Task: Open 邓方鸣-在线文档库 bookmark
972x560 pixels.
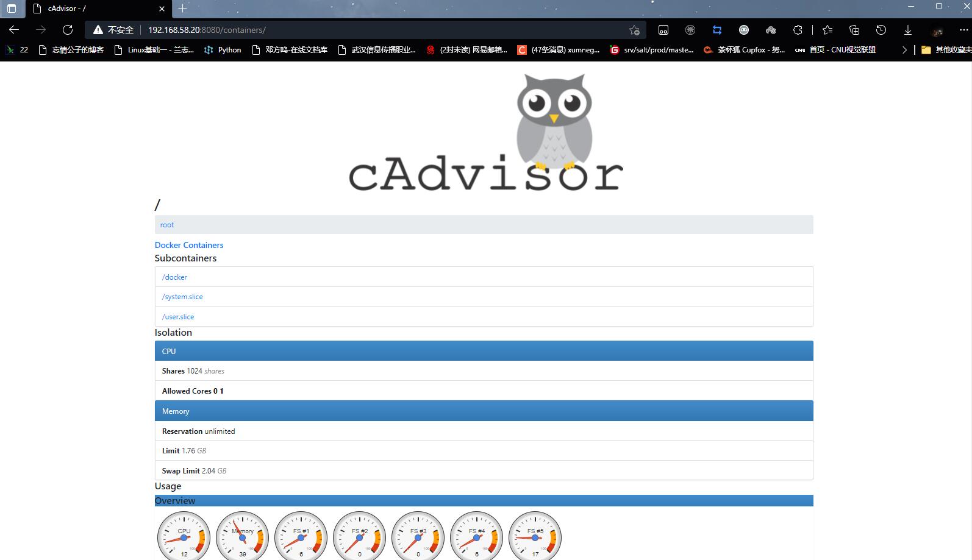Action: 290,50
